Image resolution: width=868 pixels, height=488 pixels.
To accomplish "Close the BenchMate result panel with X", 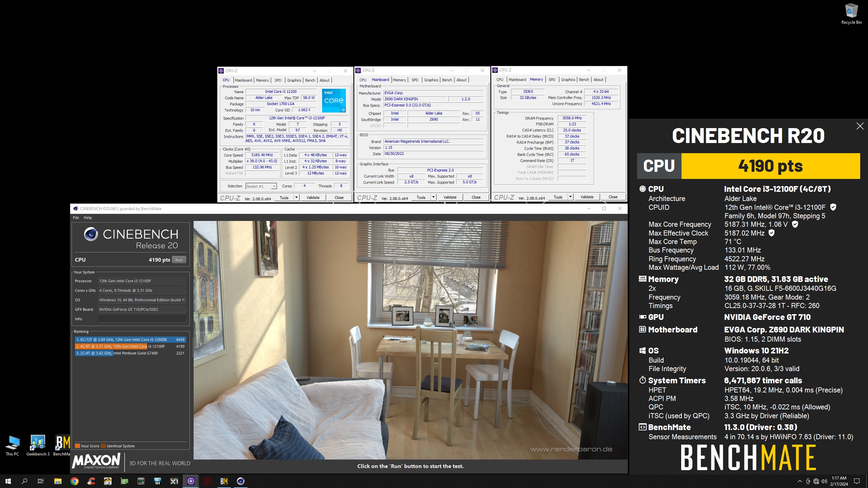I will (x=860, y=126).
